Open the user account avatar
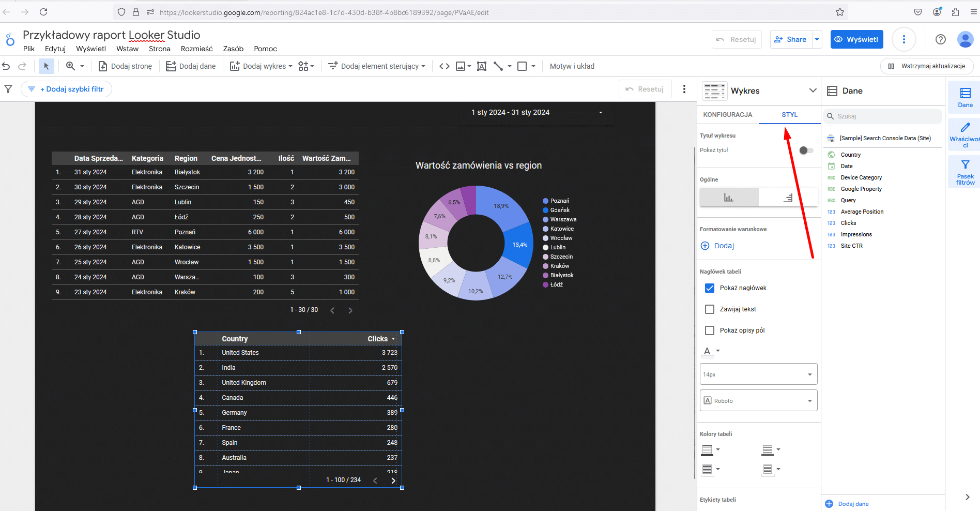The width and height of the screenshot is (980, 511). (x=966, y=39)
